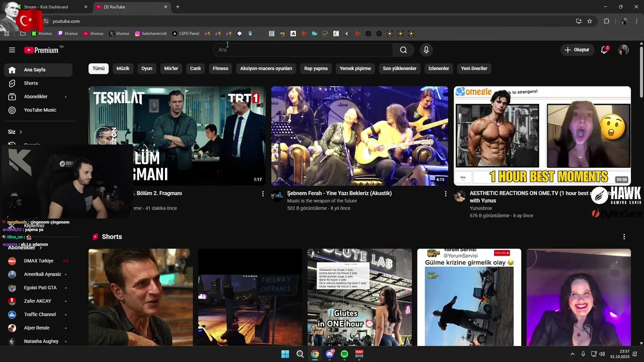Viewport: 644px width, 362px height.
Task: Open Windows Start menu
Action: tap(285, 354)
